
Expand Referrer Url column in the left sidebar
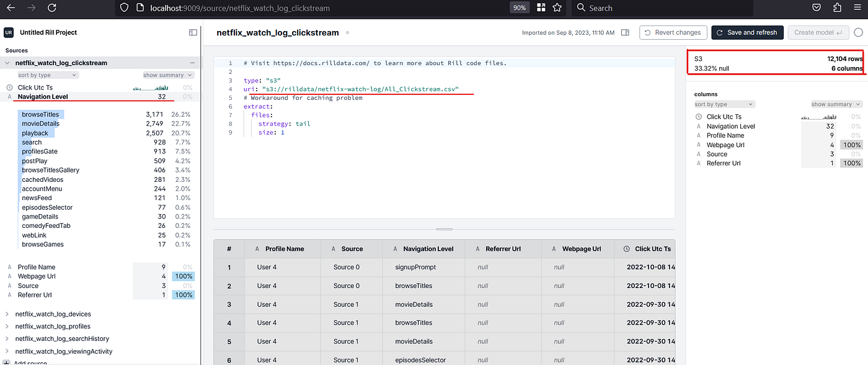click(x=35, y=295)
